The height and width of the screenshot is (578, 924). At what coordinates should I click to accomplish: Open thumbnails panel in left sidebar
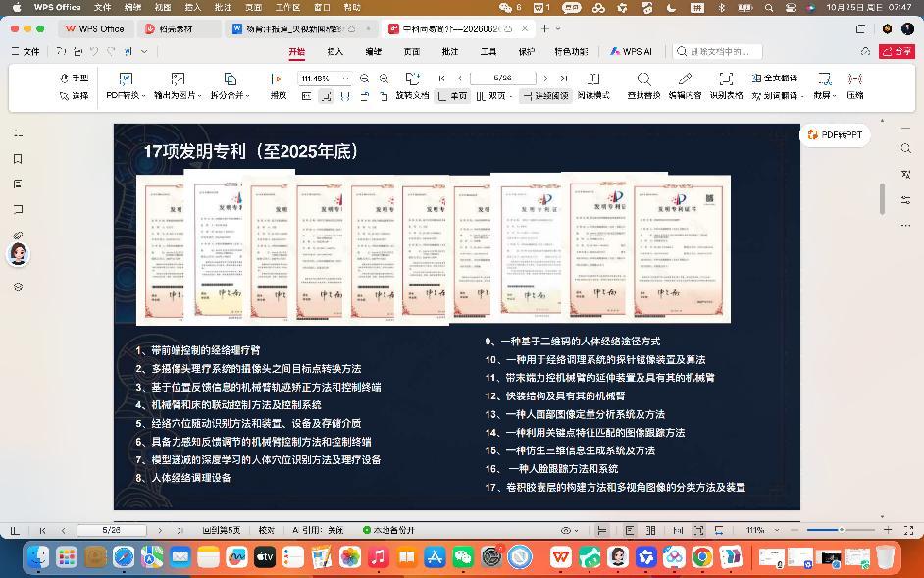19,133
